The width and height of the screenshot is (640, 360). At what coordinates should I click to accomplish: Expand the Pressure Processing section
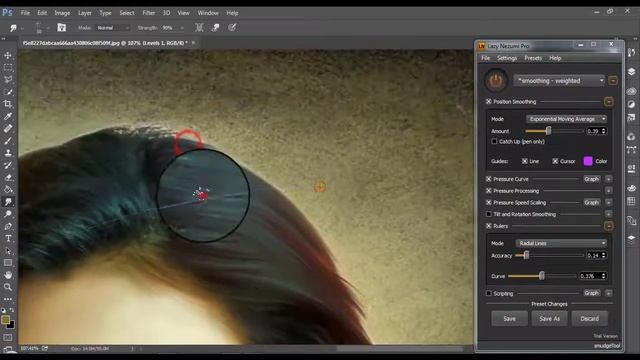(609, 191)
